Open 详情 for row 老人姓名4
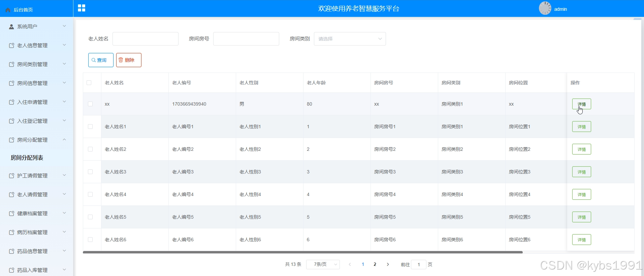Viewport: 644px width, 276px height. pos(581,194)
